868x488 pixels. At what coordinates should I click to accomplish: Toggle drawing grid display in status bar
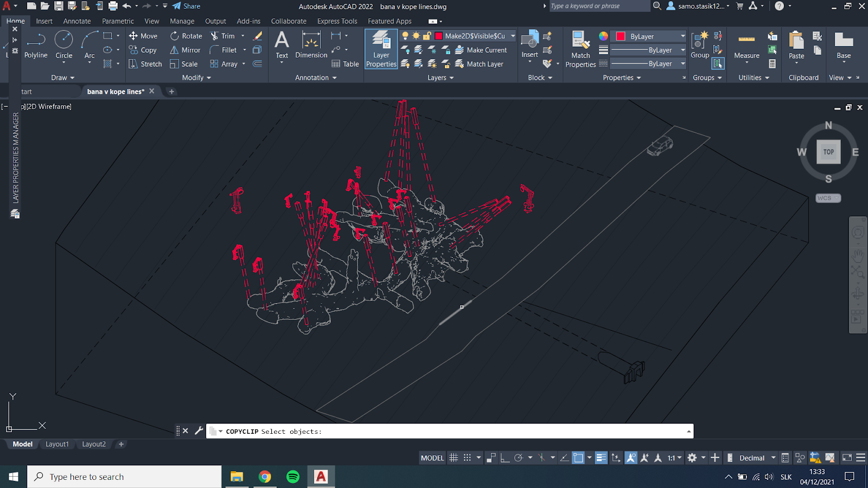click(454, 458)
